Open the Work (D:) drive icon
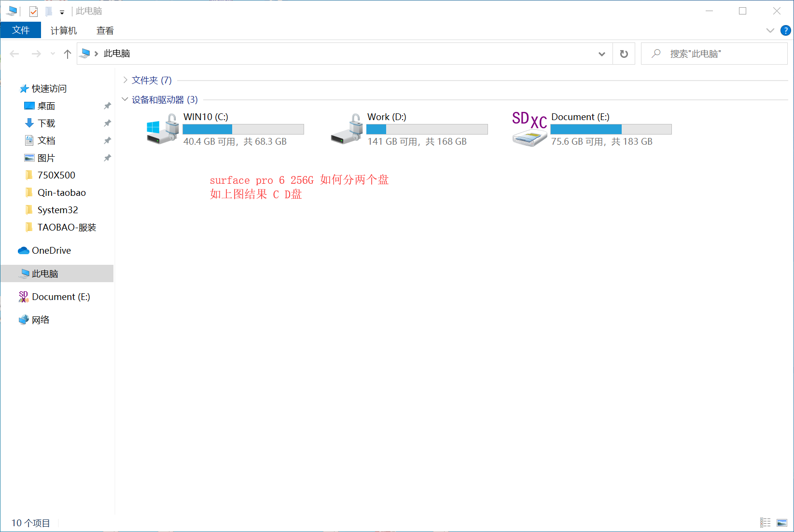This screenshot has width=794, height=532. click(x=347, y=129)
